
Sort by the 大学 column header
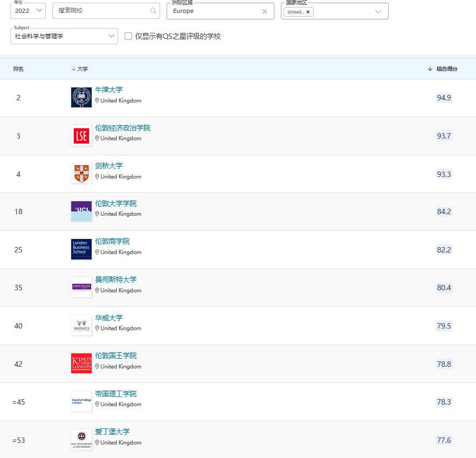tap(80, 69)
